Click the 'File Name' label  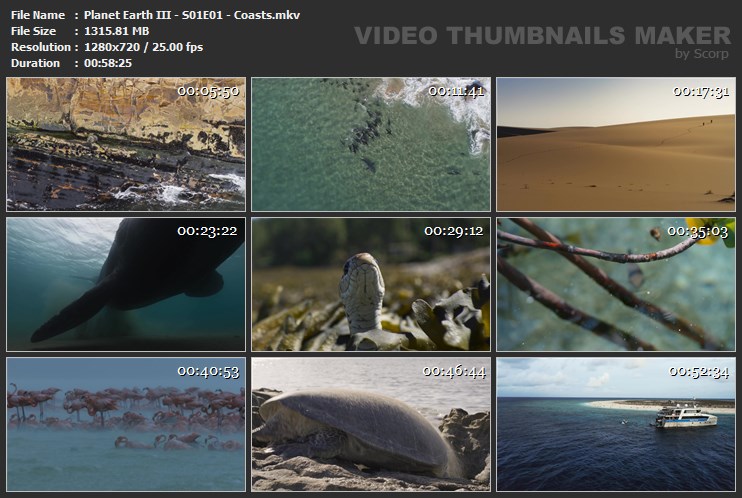tap(38, 15)
